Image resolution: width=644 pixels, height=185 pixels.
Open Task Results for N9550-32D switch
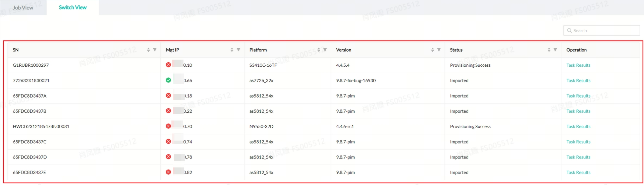pos(578,127)
